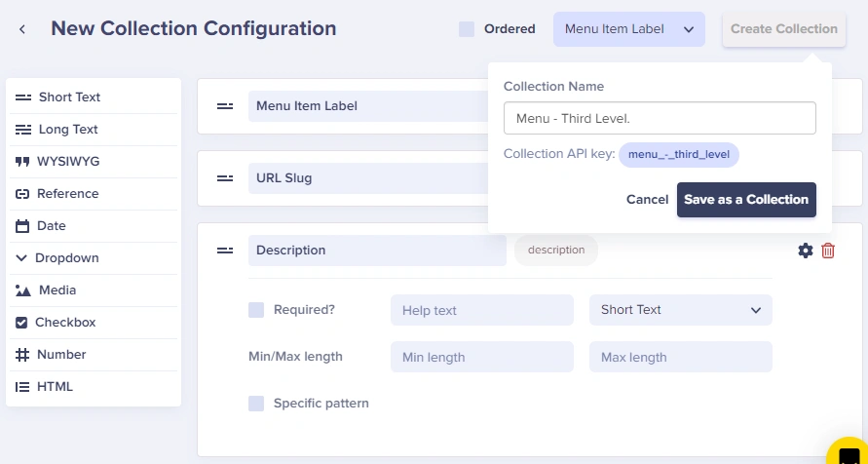This screenshot has height=464, width=868.
Task: Grab the drag handle beside URL Slug
Action: (225, 178)
